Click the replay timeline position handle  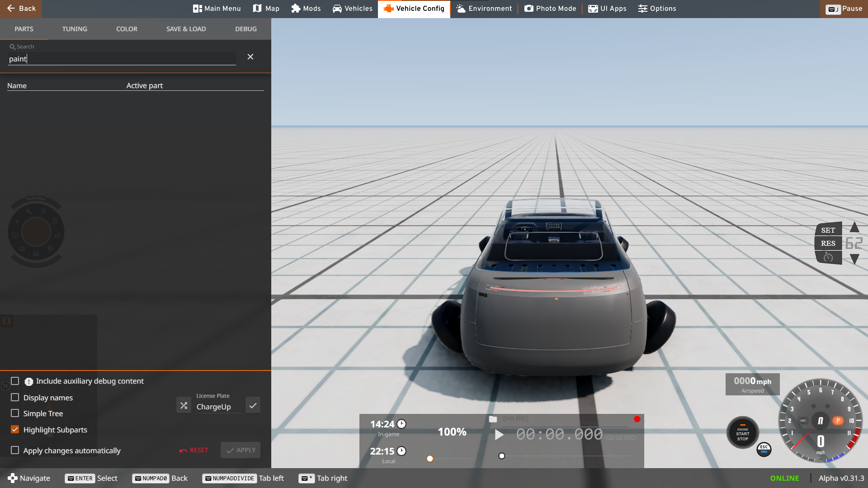pos(502,456)
